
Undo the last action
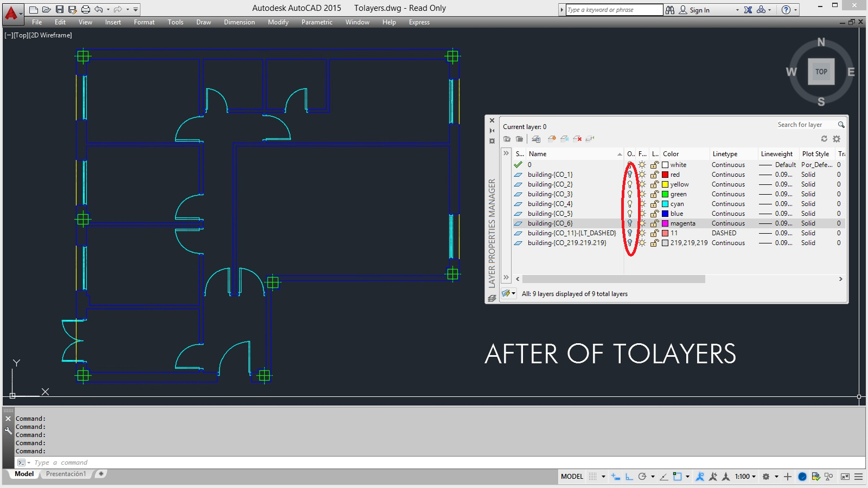click(98, 9)
